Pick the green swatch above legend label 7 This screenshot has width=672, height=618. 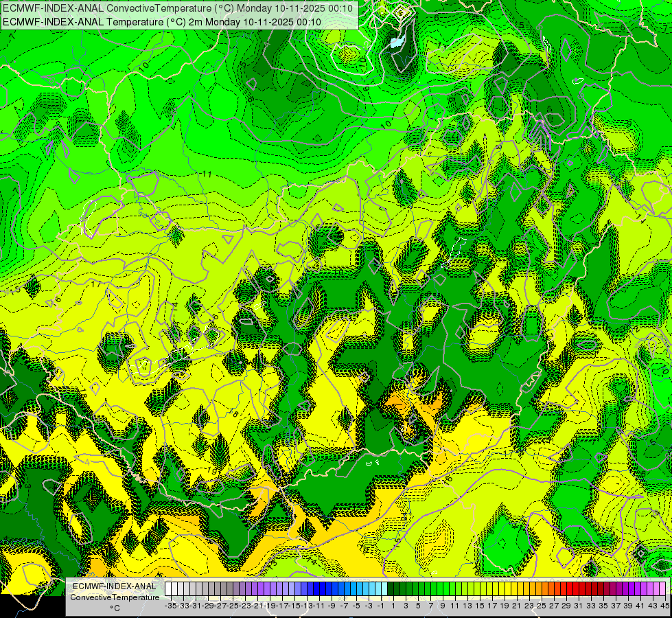click(427, 588)
